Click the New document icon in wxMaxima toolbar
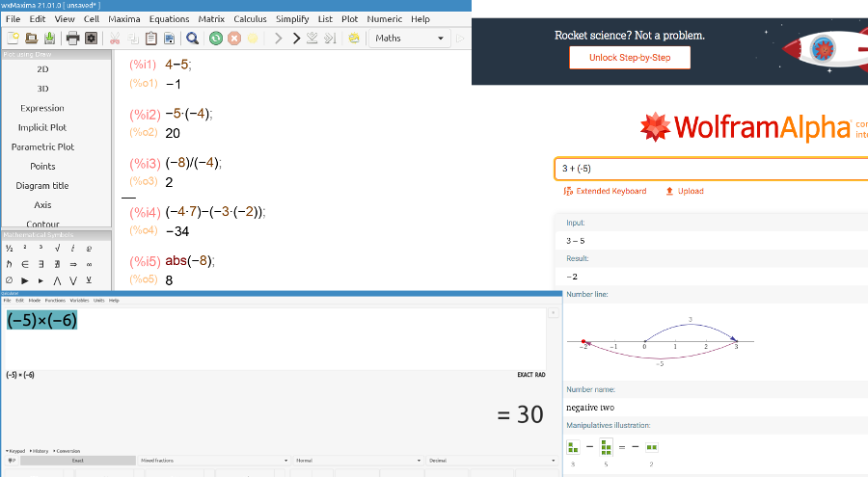868x477 pixels. [x=13, y=39]
